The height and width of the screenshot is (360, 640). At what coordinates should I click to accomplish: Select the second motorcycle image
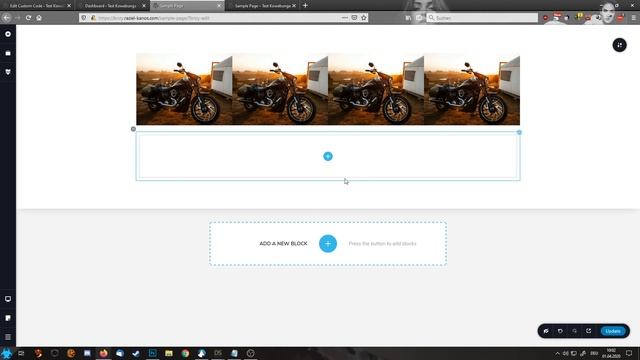click(x=280, y=89)
